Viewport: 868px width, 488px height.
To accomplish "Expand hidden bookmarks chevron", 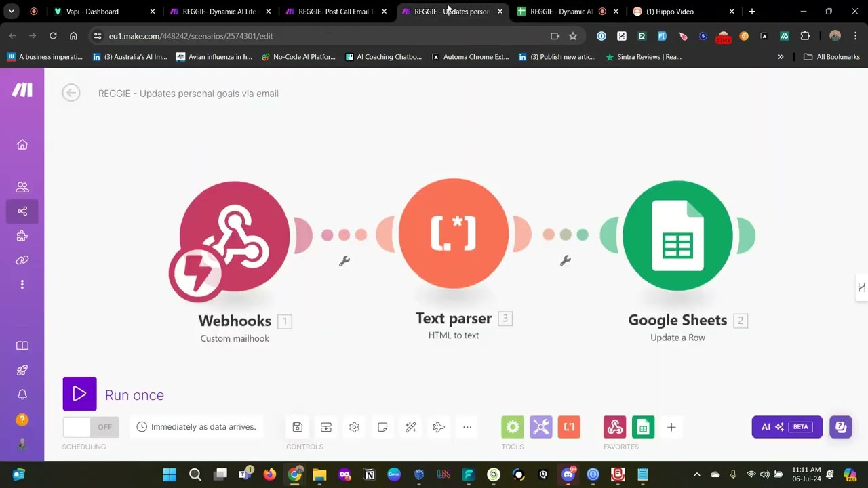I will tap(781, 57).
